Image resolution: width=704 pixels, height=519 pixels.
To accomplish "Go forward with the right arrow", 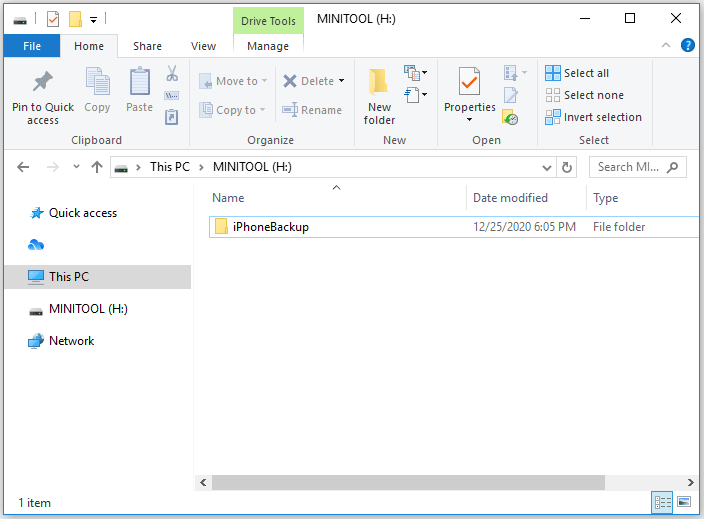I will (x=53, y=167).
